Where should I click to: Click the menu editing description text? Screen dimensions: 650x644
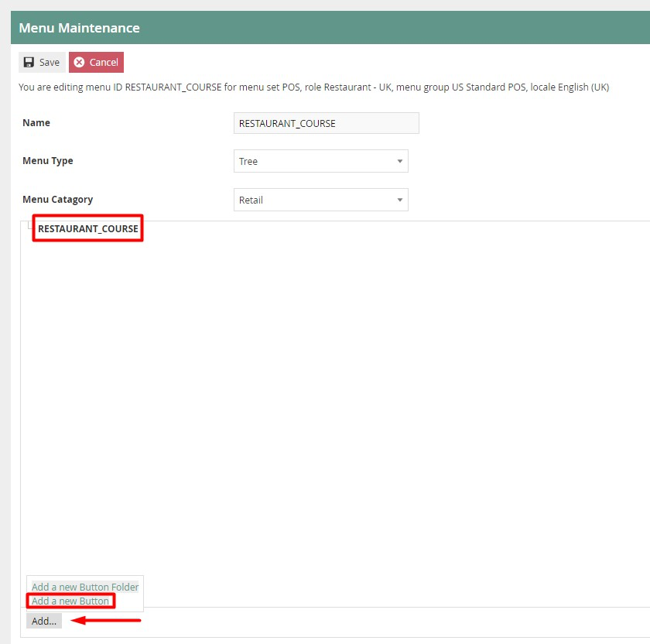pos(313,87)
